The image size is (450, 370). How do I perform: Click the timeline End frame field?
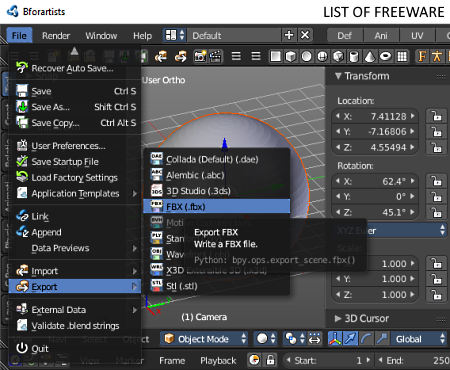click(x=413, y=360)
